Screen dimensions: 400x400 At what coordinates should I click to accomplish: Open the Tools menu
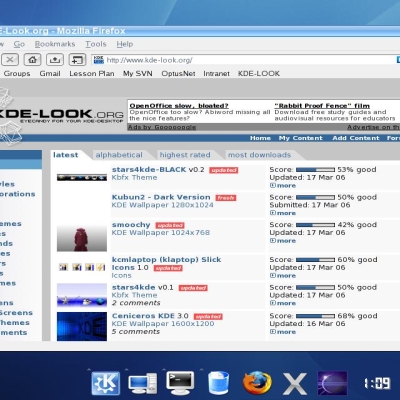pos(96,44)
